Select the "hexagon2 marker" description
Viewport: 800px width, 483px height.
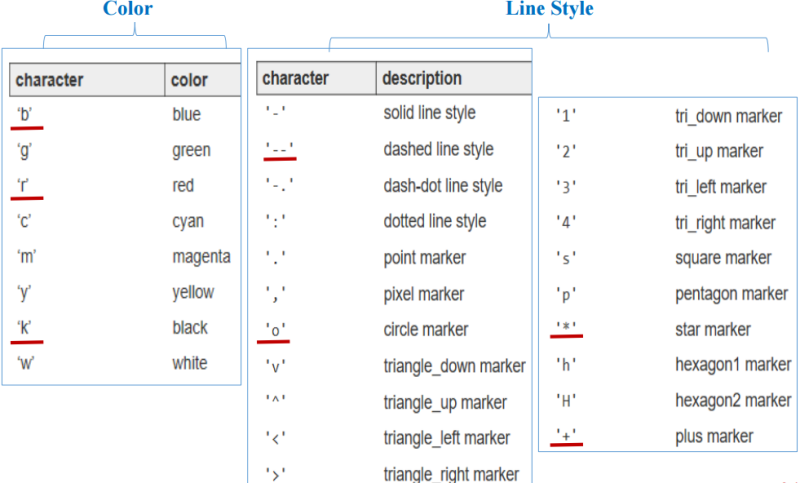coord(733,401)
